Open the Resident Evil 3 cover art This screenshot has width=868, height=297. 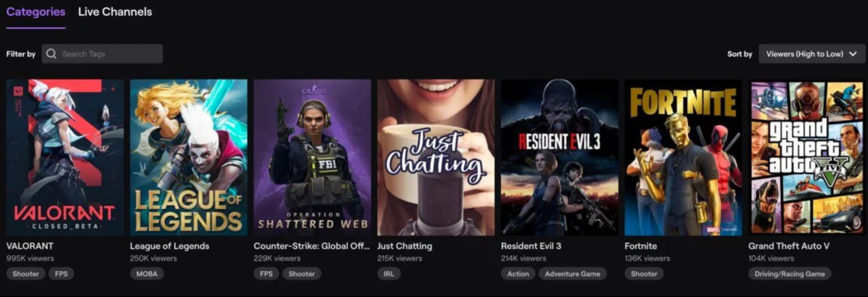click(559, 157)
